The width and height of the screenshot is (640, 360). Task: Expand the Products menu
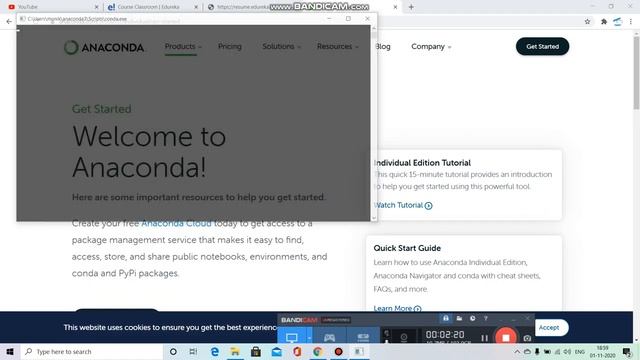coord(183,47)
